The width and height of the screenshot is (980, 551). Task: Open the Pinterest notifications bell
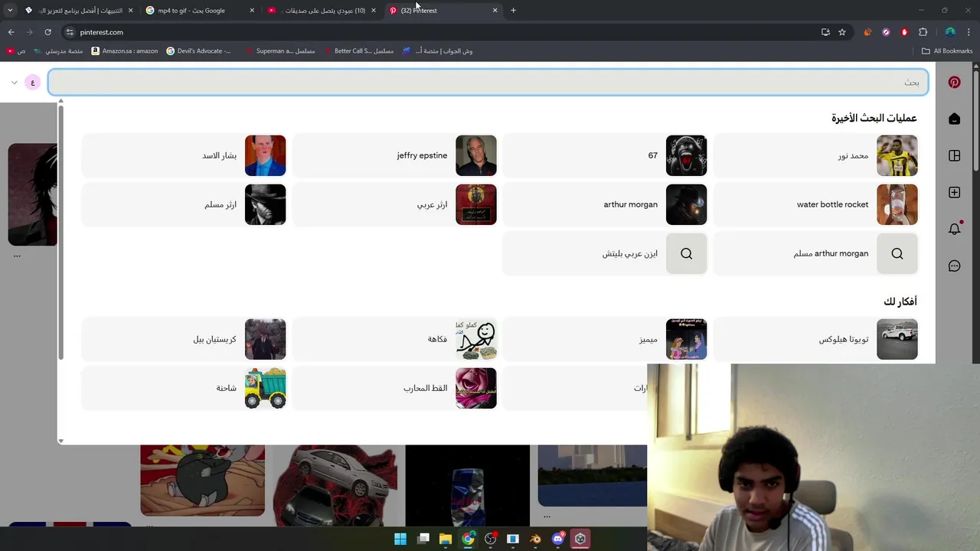coord(954,229)
